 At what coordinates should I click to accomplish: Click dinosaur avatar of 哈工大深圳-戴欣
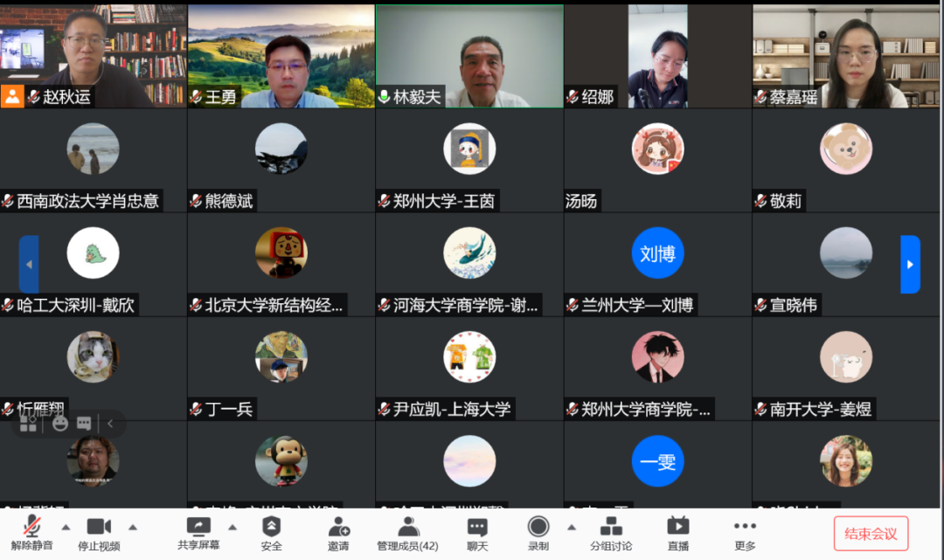point(93,252)
